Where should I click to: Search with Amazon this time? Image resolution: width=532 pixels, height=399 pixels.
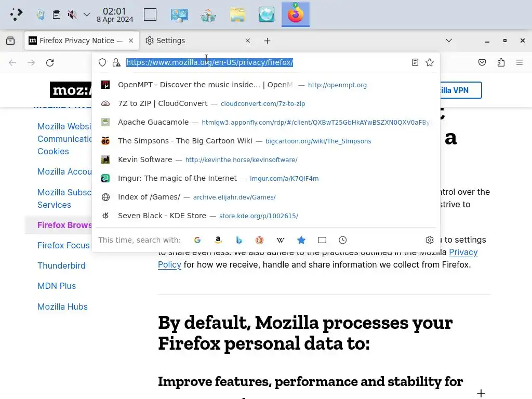click(218, 240)
